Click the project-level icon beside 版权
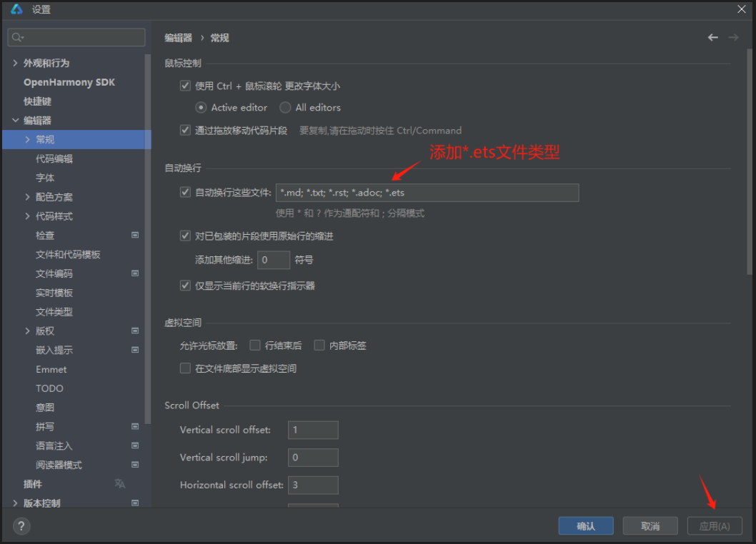The image size is (756, 544). click(135, 331)
